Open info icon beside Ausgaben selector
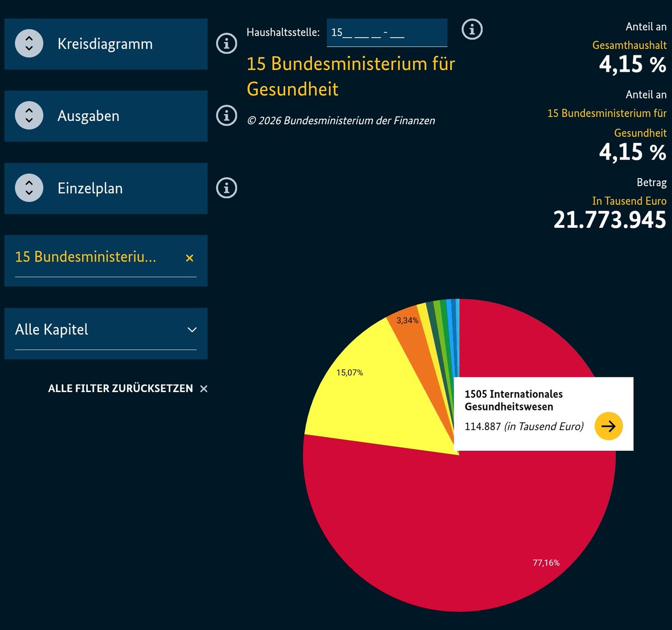 click(x=227, y=115)
